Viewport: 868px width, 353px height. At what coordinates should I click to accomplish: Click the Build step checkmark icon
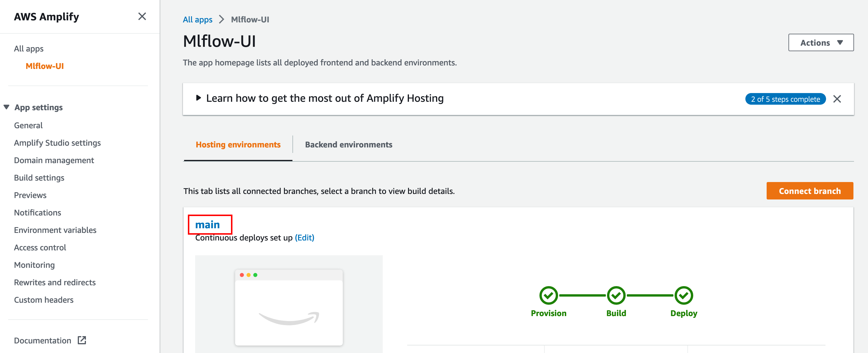pos(616,295)
